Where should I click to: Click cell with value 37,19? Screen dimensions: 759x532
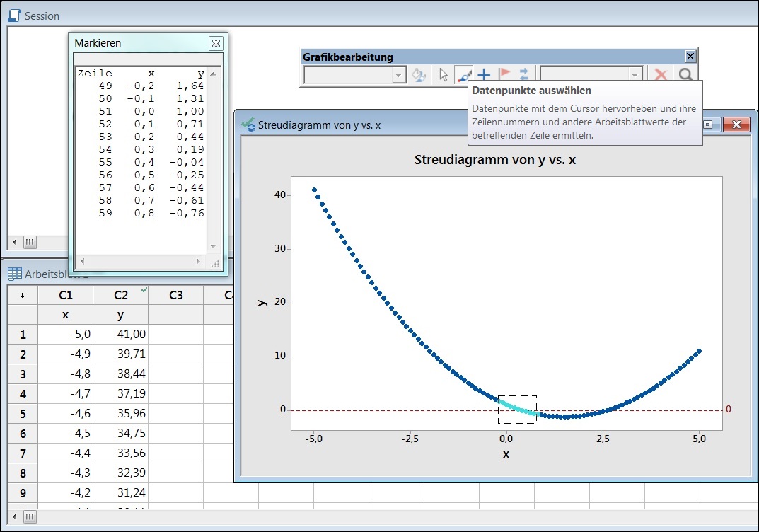coord(120,394)
